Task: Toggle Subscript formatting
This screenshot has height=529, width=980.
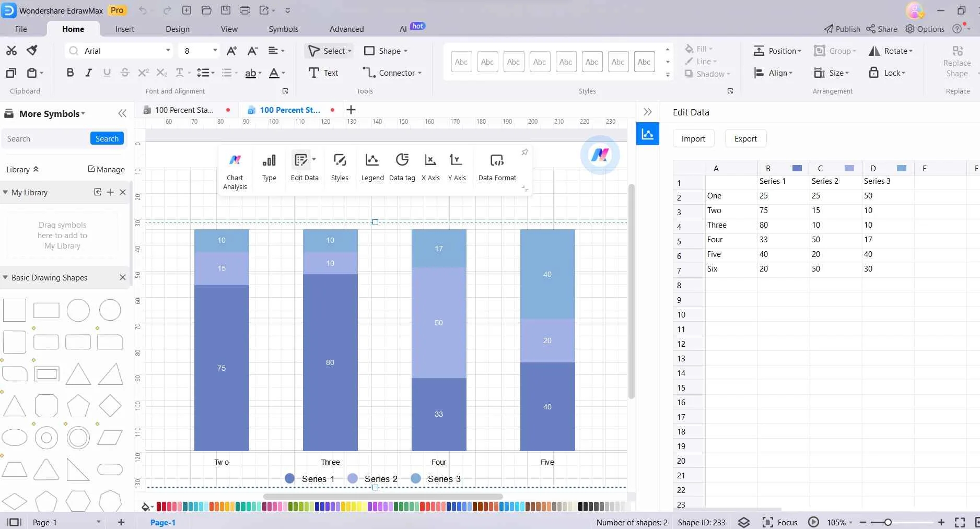Action: point(162,73)
